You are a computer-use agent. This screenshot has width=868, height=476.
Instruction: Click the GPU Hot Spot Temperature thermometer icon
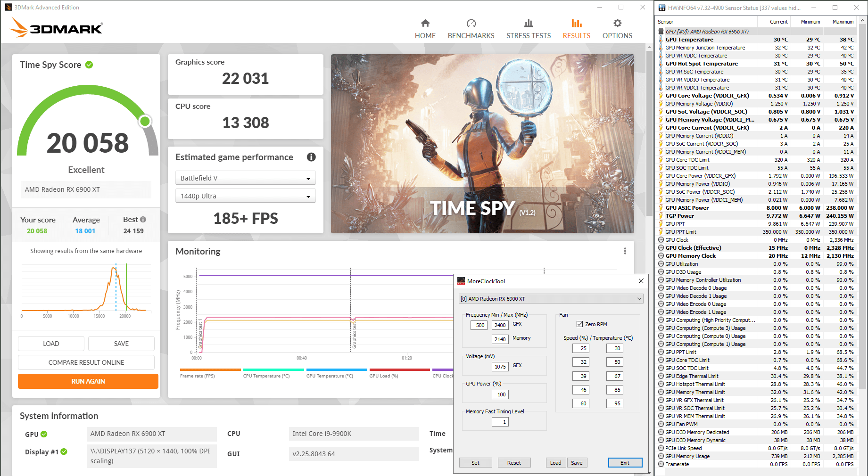(661, 64)
